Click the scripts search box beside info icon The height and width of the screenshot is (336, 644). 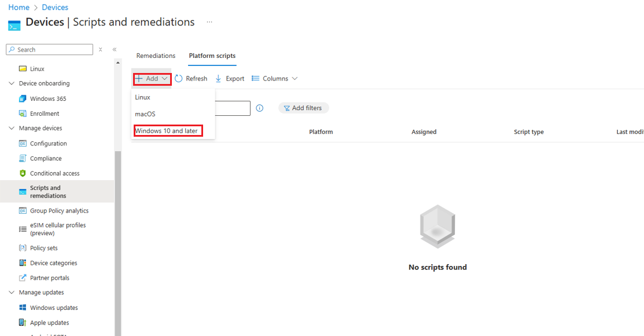tap(232, 108)
